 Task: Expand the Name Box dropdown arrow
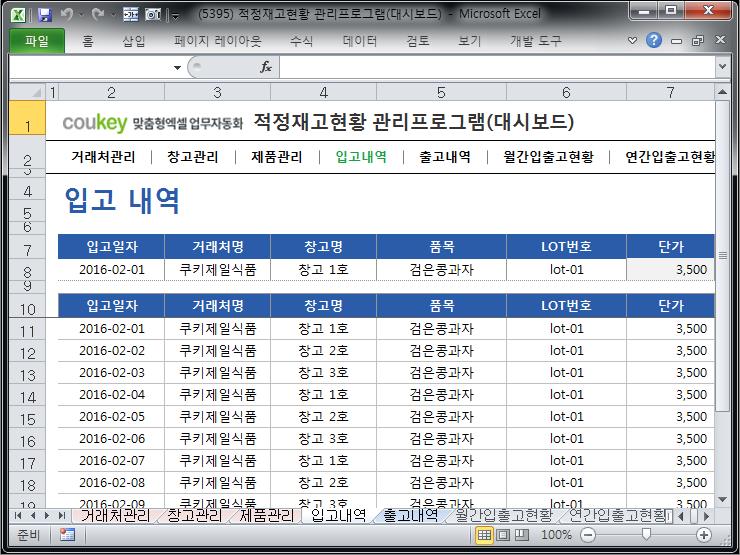pos(177,67)
